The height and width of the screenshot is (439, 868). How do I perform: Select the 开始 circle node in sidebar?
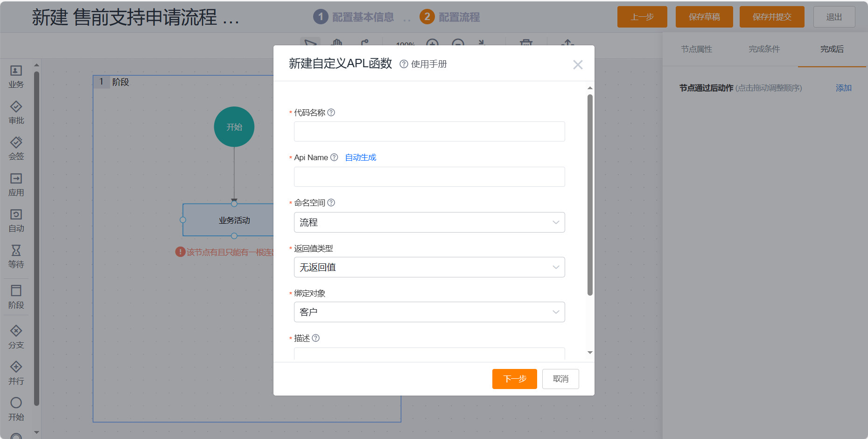16,403
